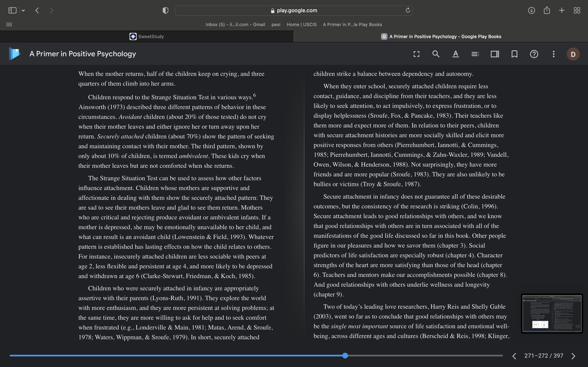Expand the sidebar tab group dropdown
588x367 pixels.
23,10
